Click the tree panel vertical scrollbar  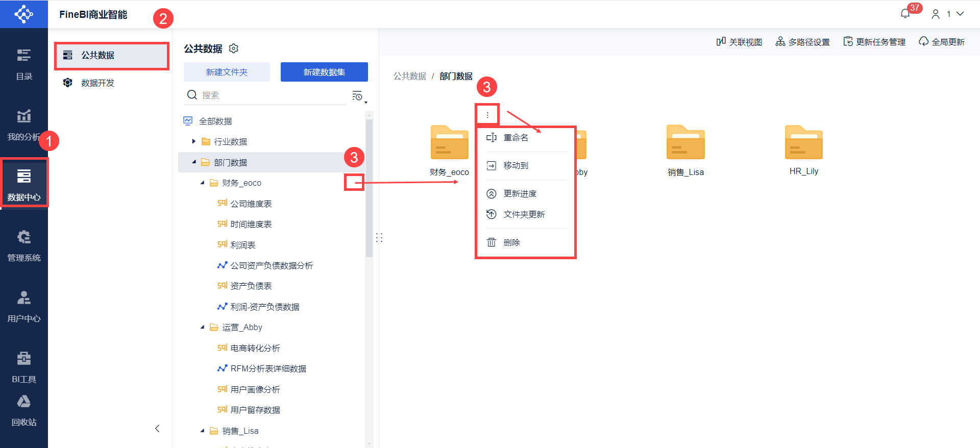pyautogui.click(x=369, y=189)
